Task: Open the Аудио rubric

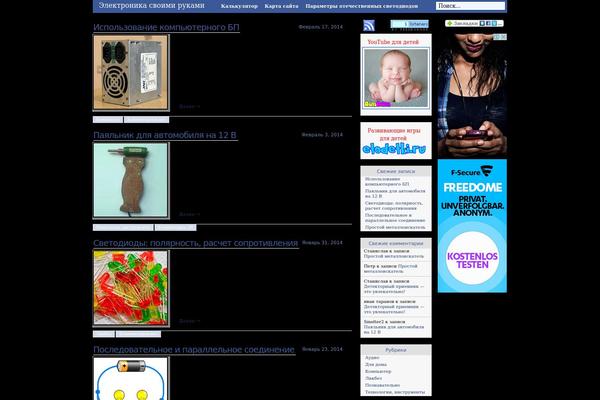Action: coord(372,358)
